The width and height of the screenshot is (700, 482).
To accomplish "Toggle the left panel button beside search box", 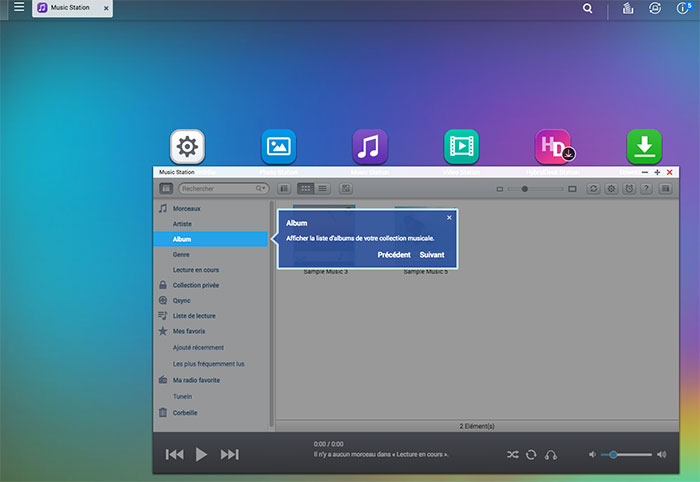I will [166, 189].
